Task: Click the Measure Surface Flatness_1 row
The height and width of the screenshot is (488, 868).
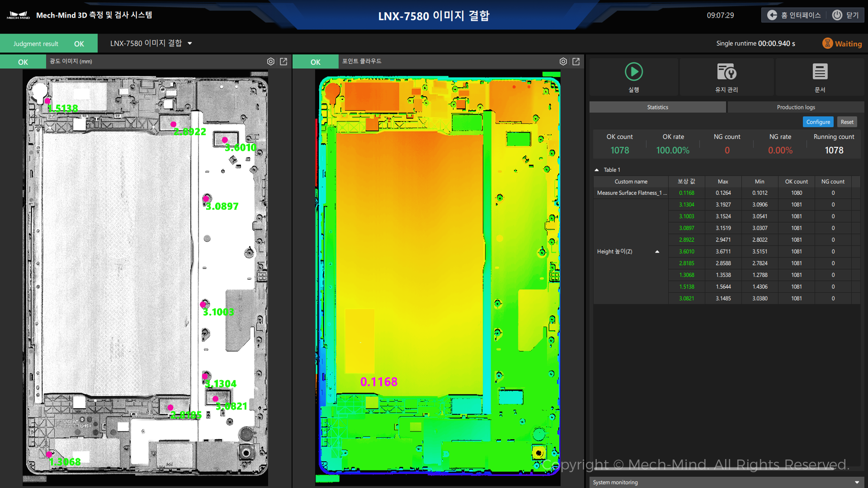Action: (x=726, y=193)
